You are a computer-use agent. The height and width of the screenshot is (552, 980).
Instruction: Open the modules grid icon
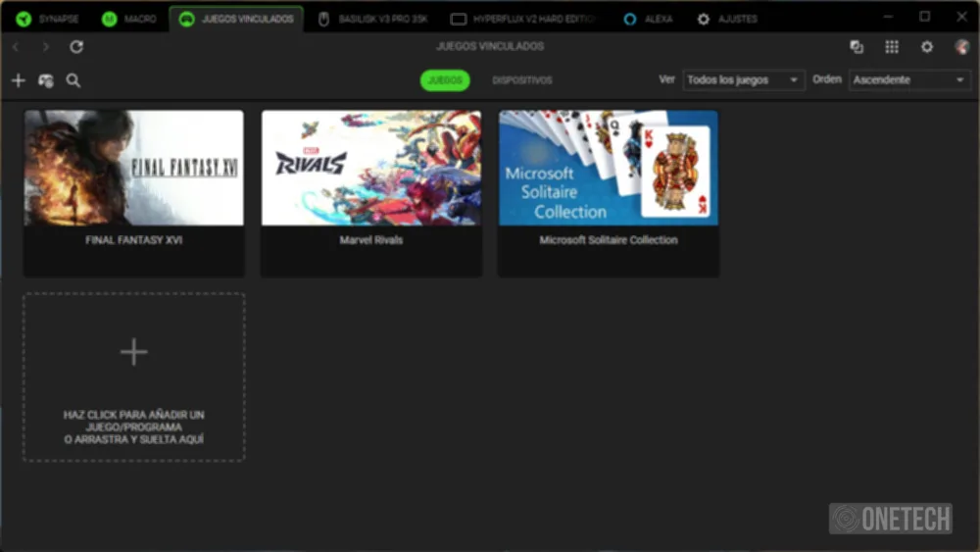pyautogui.click(x=892, y=47)
